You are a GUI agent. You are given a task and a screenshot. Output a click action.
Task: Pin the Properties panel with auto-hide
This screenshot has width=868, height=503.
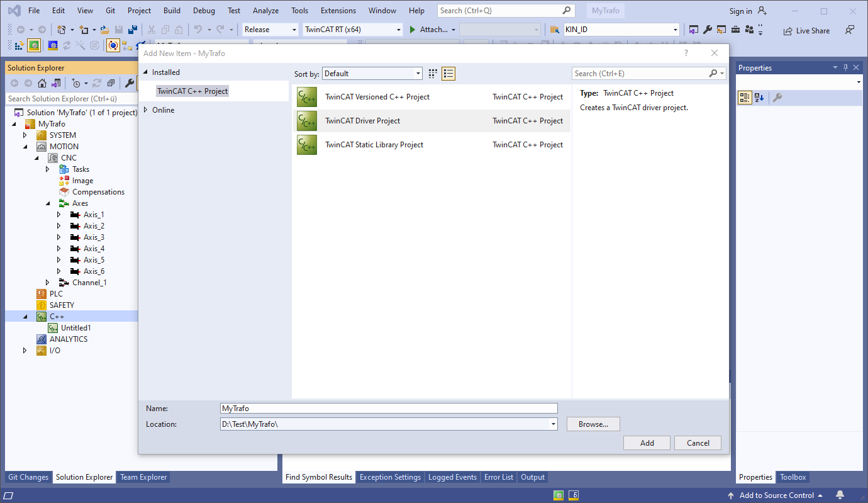(x=845, y=67)
